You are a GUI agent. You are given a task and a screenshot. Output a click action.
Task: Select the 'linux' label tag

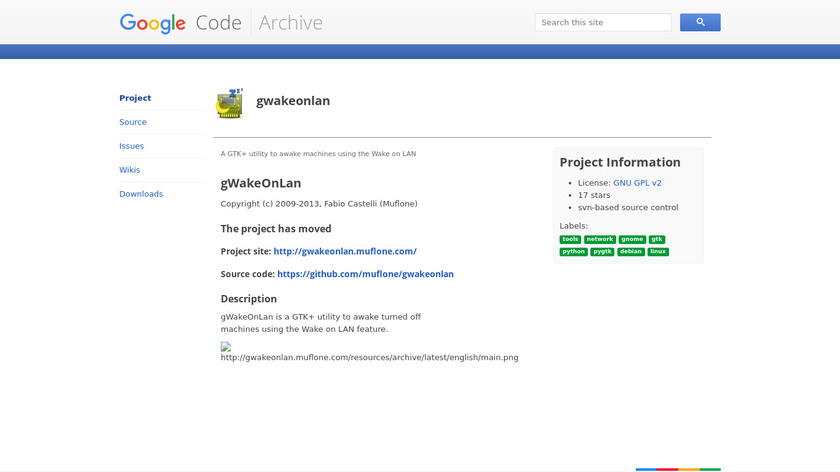click(x=658, y=252)
